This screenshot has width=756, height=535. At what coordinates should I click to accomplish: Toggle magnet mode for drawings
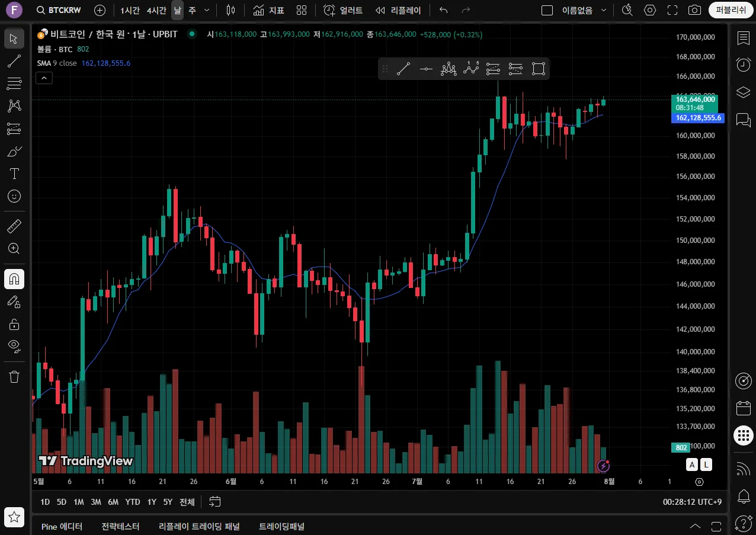[14, 278]
